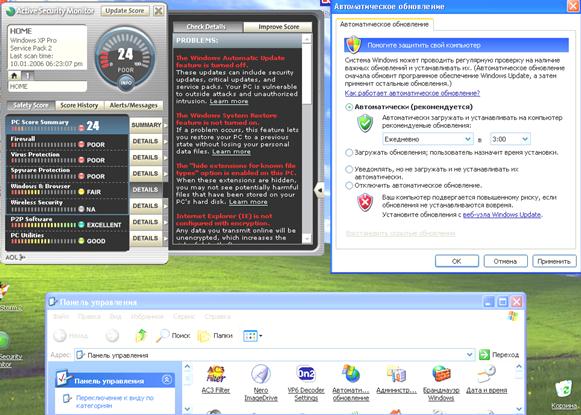Switch to Score History tab
Image resolution: width=581 pixels, height=415 pixels.
(x=79, y=105)
